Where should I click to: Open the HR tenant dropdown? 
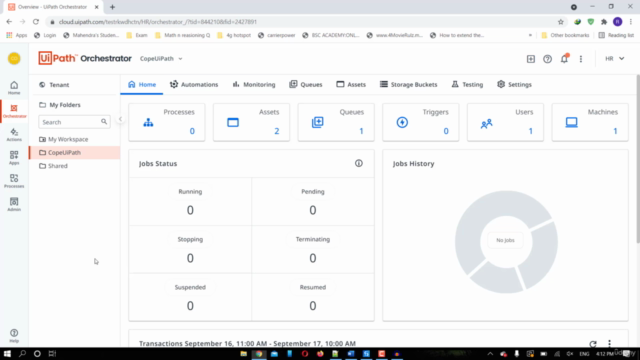(614, 58)
